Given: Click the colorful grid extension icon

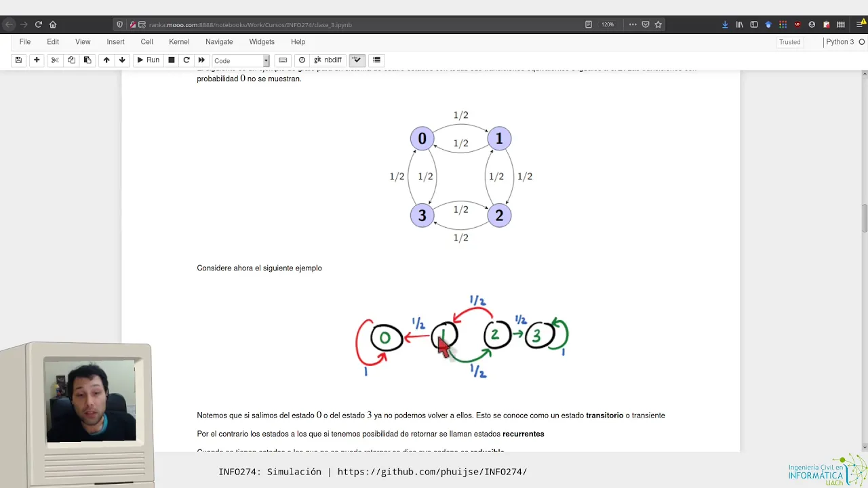Looking at the screenshot, I should 783,24.
